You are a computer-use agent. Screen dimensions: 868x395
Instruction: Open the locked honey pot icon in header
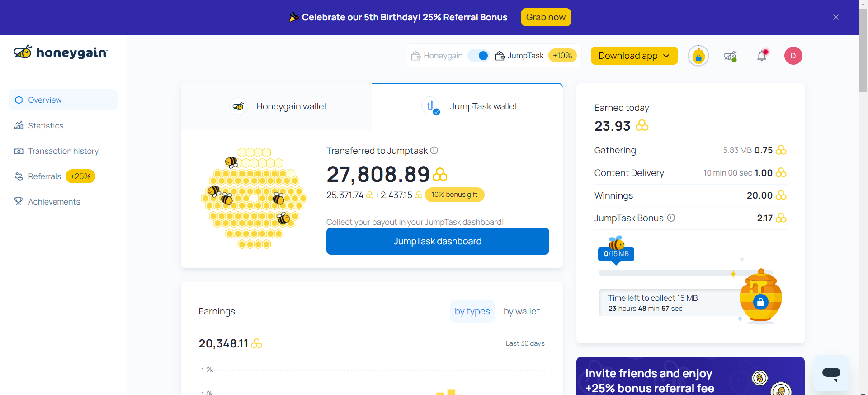698,56
